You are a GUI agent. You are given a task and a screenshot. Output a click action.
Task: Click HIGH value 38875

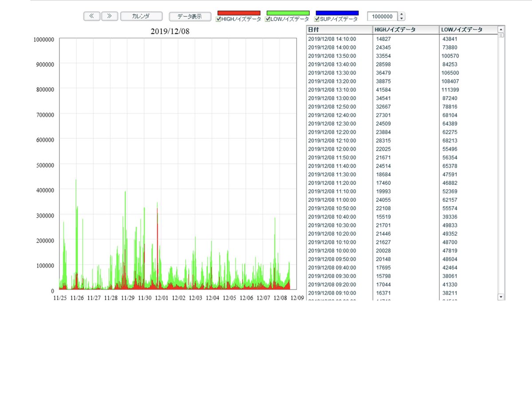coord(383,81)
